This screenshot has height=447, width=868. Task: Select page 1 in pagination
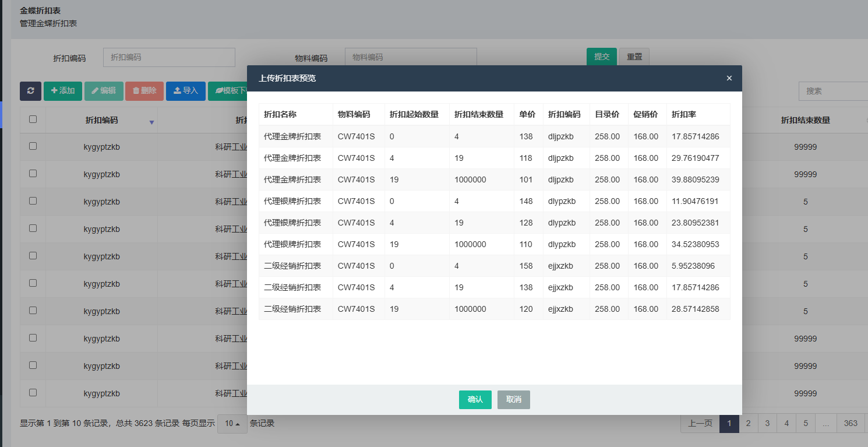coord(729,423)
